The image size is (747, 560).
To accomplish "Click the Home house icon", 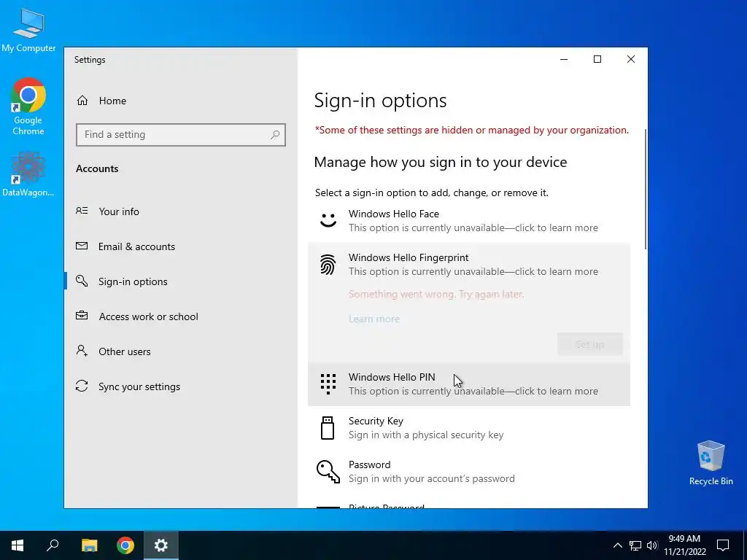I will pyautogui.click(x=82, y=101).
